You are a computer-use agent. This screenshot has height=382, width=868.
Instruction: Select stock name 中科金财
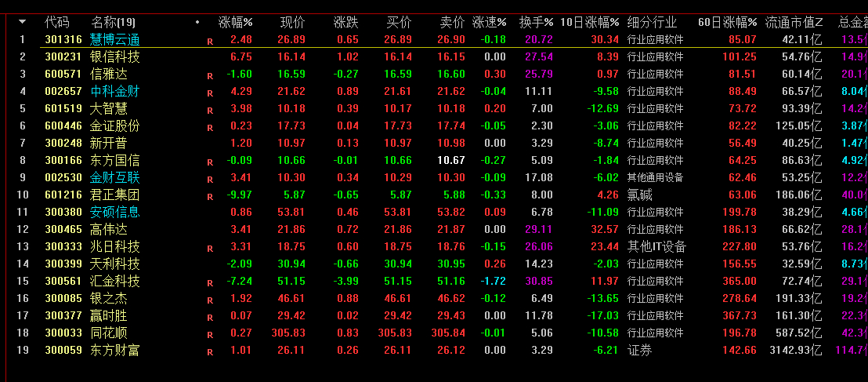click(114, 91)
